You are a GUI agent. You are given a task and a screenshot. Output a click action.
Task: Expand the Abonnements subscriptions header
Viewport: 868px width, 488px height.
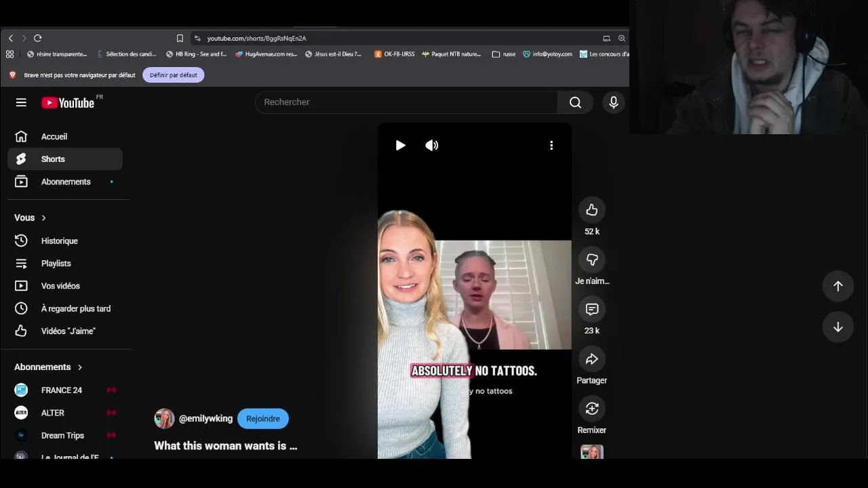click(x=48, y=367)
